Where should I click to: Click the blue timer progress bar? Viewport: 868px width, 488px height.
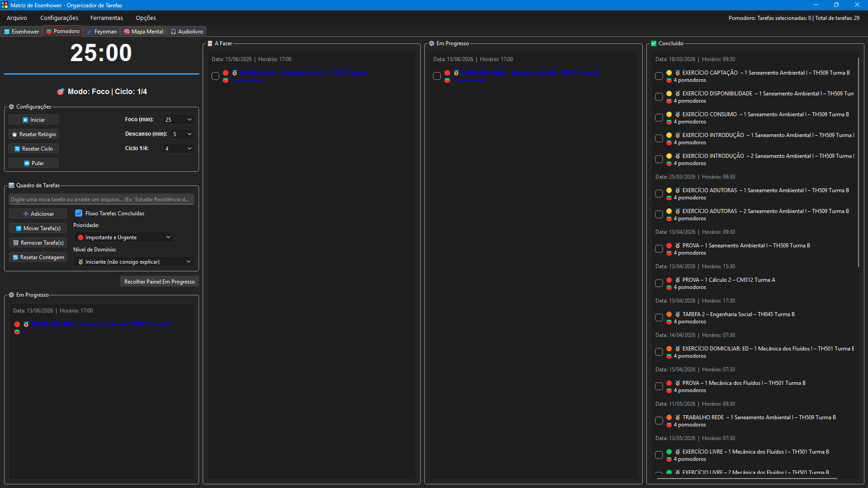[101, 74]
